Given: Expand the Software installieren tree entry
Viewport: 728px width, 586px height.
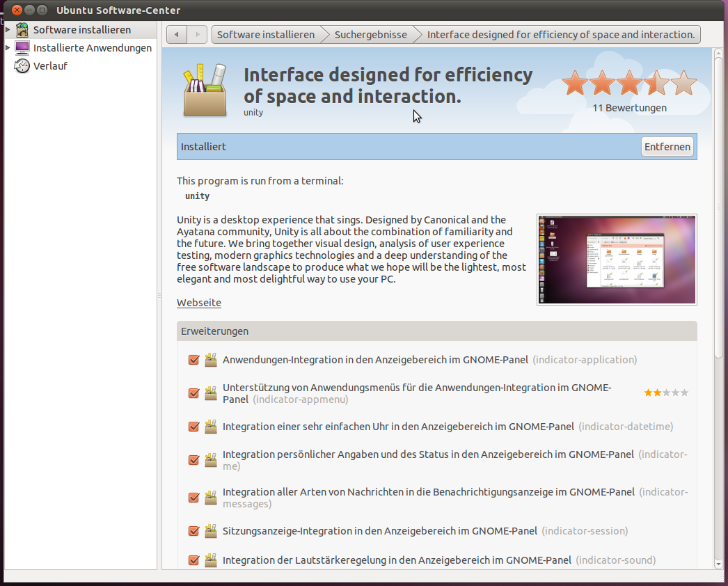Looking at the screenshot, I should [x=8, y=30].
